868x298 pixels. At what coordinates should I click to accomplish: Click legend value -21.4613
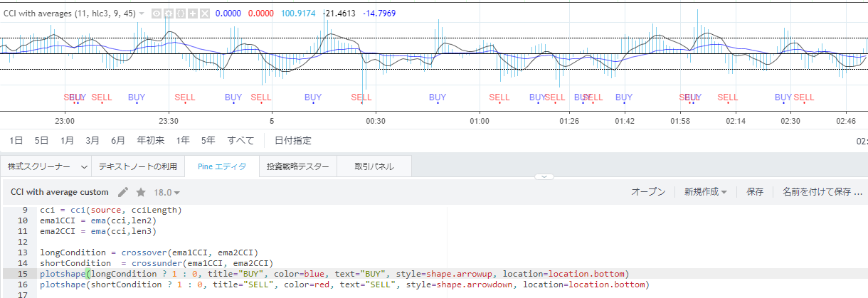[x=339, y=14]
